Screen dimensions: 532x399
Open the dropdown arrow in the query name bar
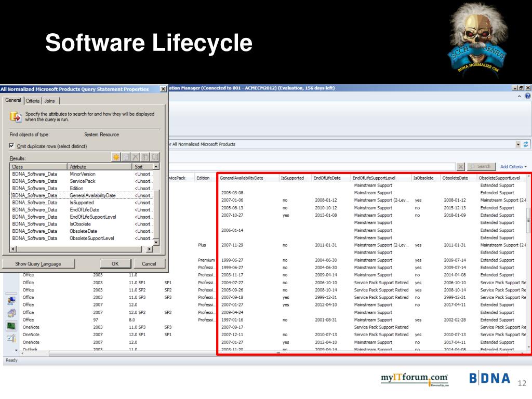518,144
